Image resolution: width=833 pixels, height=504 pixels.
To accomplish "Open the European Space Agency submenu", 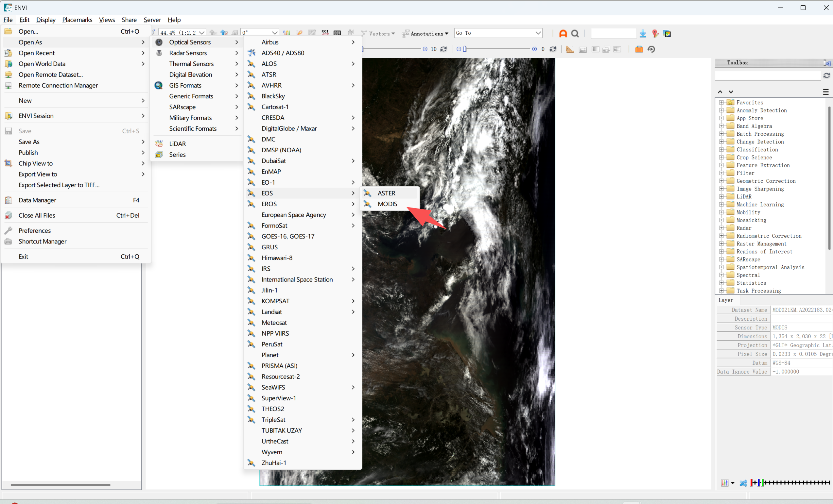I will [303, 215].
